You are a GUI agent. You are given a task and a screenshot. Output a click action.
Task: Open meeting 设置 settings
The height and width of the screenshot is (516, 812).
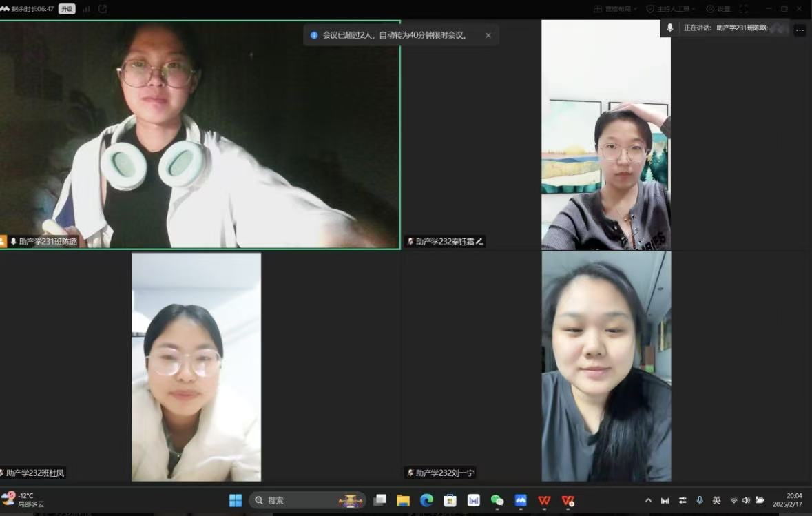coord(718,9)
